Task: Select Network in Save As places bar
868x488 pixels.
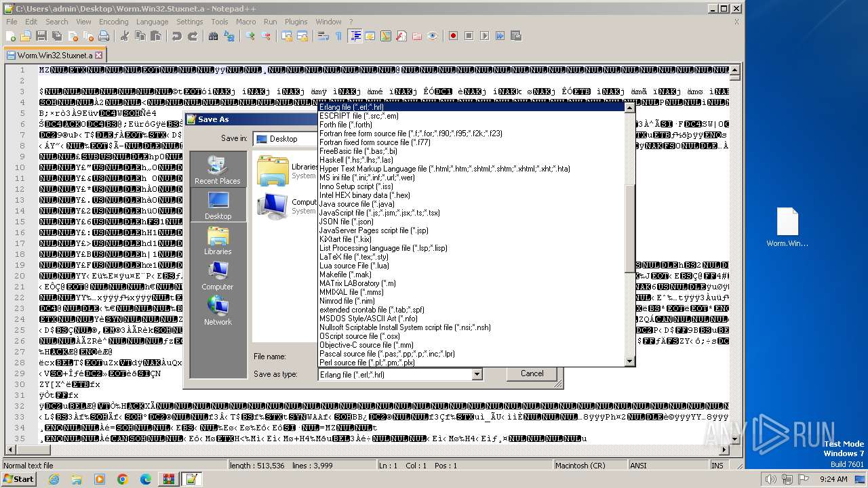Action: click(218, 310)
